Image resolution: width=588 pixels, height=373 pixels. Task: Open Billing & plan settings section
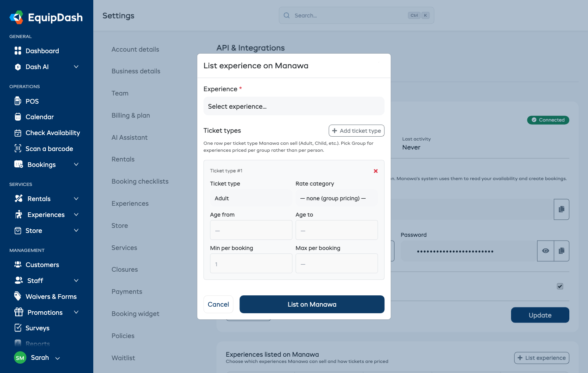tap(131, 115)
